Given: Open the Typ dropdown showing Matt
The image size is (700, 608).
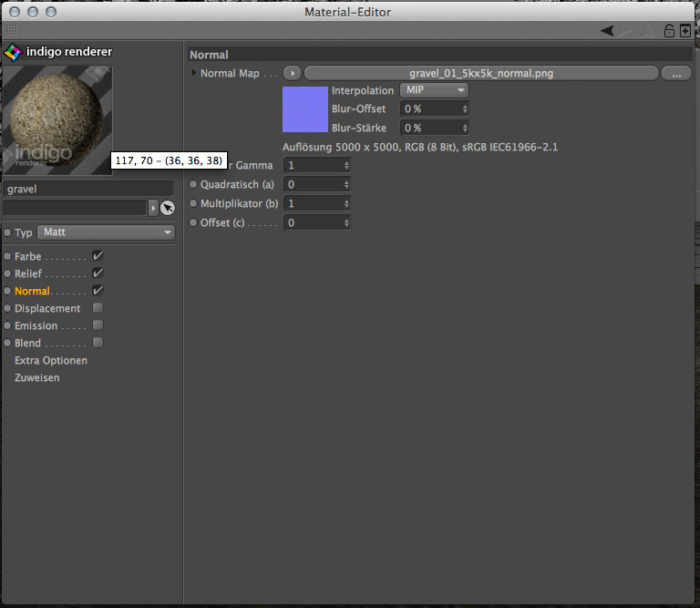Looking at the screenshot, I should click(106, 232).
